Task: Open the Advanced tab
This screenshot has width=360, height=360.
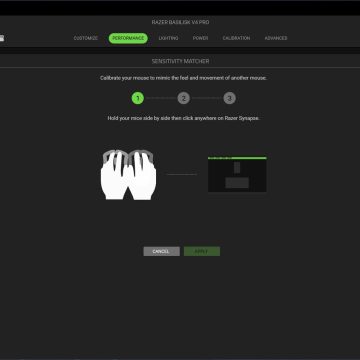Action: coord(276,38)
